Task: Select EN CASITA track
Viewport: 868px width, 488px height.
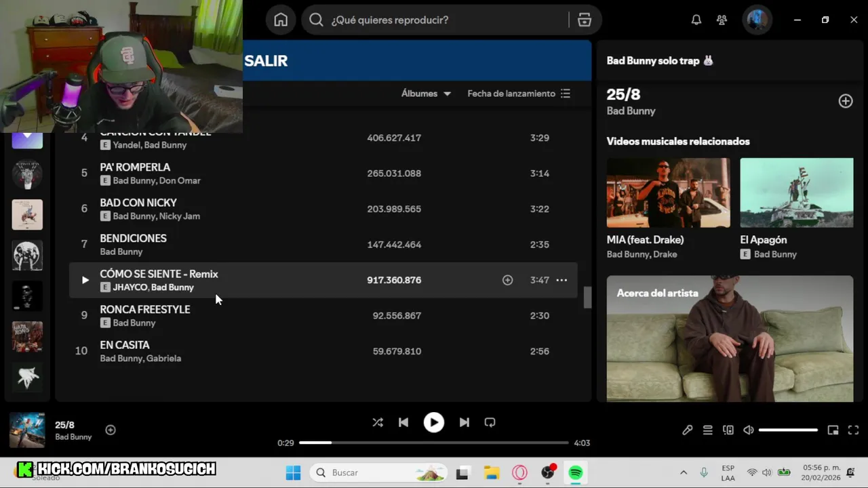Action: coord(125,345)
